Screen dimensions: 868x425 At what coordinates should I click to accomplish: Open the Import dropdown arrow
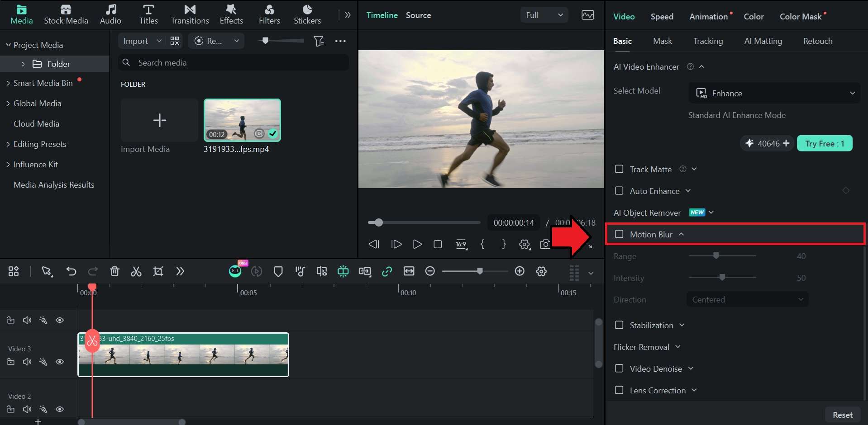tap(159, 41)
